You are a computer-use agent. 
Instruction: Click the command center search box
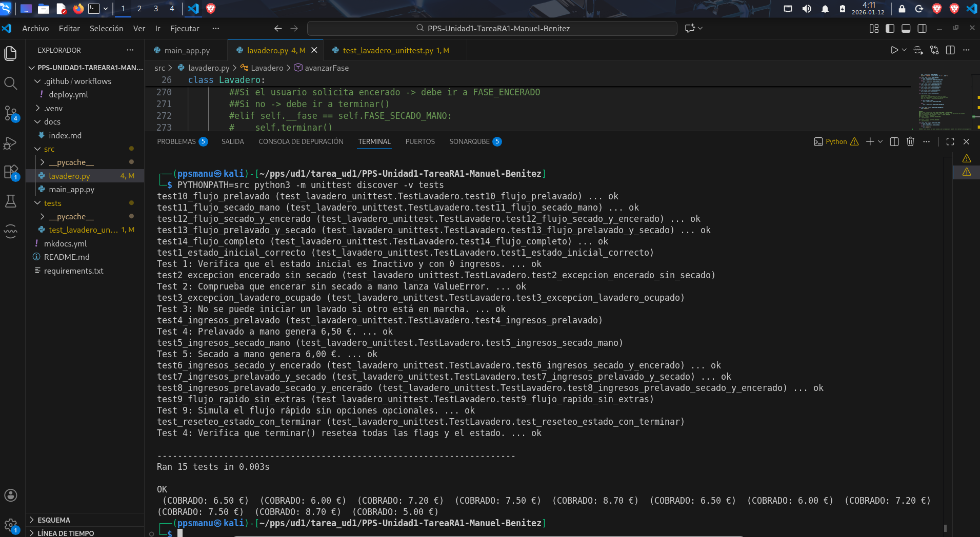click(x=492, y=29)
